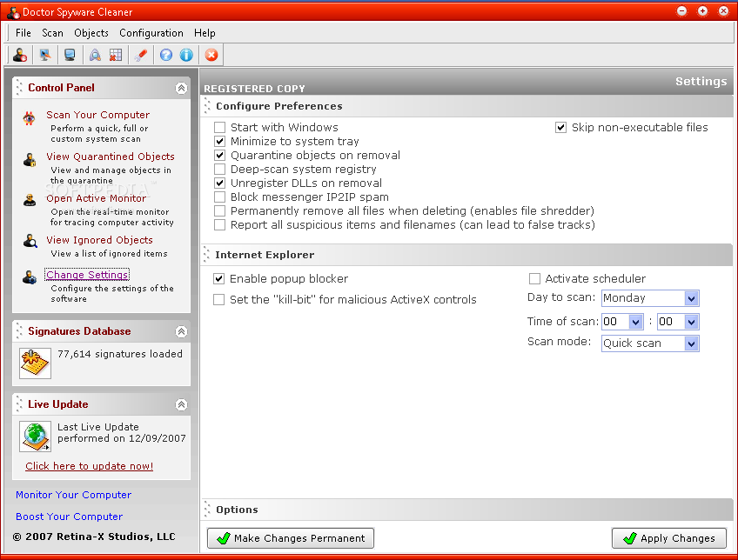Collapse the Signatures Database section
This screenshot has height=560, width=738.
click(x=181, y=331)
